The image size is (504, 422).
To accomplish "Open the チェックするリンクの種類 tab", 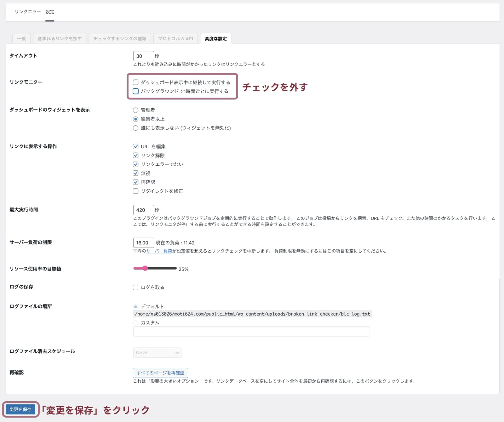I will pyautogui.click(x=120, y=38).
